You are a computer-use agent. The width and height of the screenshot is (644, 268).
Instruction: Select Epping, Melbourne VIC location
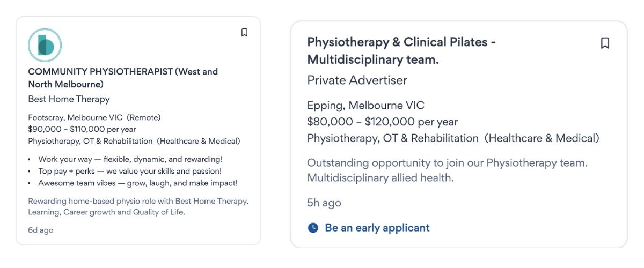coord(365,105)
